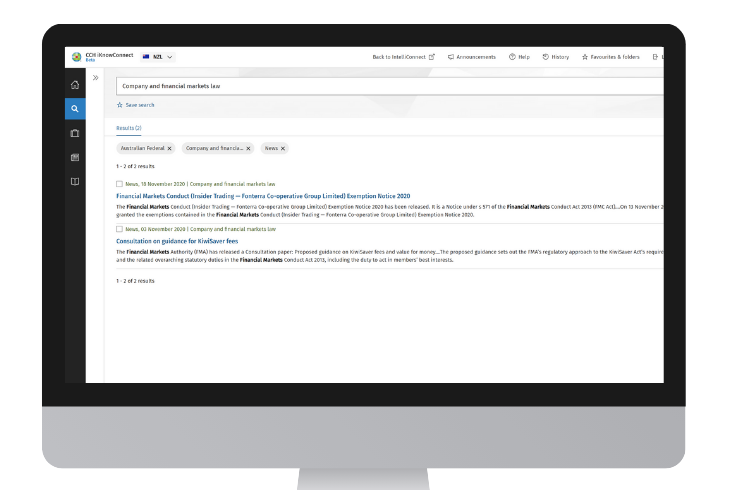Open Favourites & folders menu
The width and height of the screenshot is (735, 490).
[610, 57]
